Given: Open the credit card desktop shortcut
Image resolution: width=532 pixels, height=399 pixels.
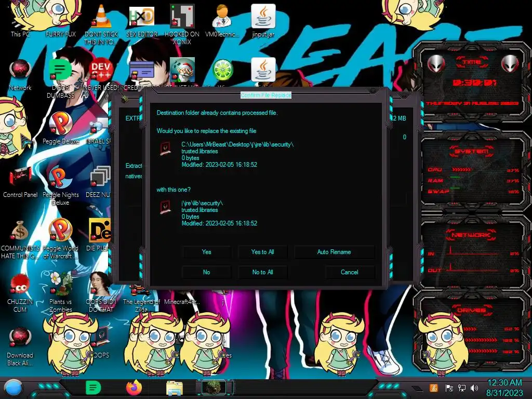Looking at the screenshot, I should pos(141,70).
